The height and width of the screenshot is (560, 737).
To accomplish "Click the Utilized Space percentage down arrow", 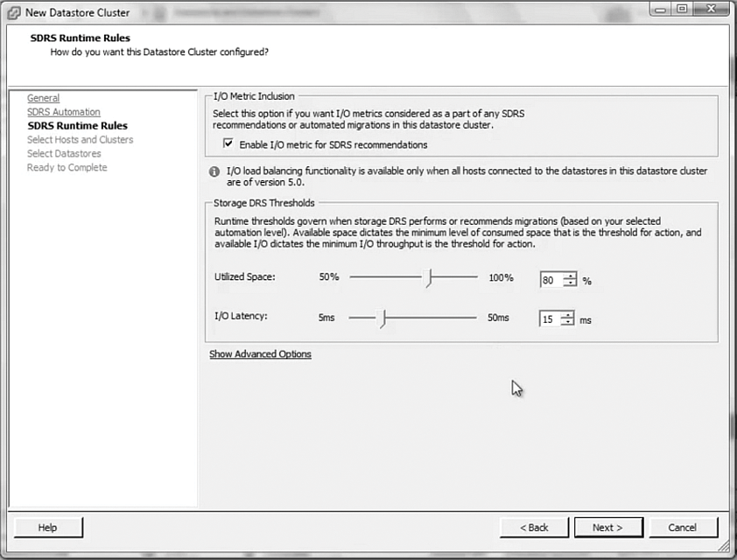I will [570, 283].
